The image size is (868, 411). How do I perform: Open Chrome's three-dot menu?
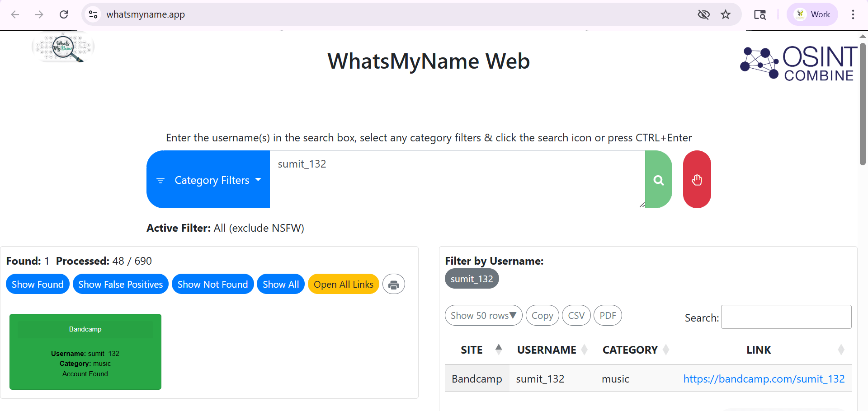pos(853,14)
